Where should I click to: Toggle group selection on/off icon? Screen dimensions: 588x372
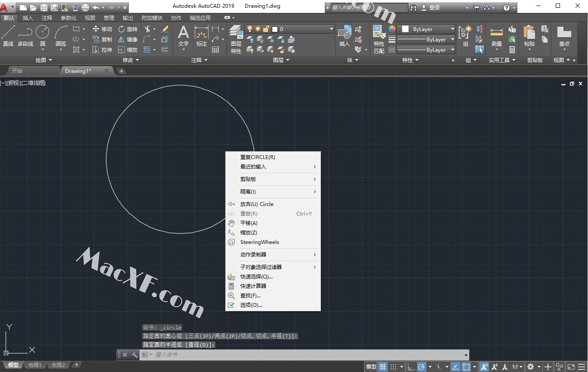[x=479, y=50]
